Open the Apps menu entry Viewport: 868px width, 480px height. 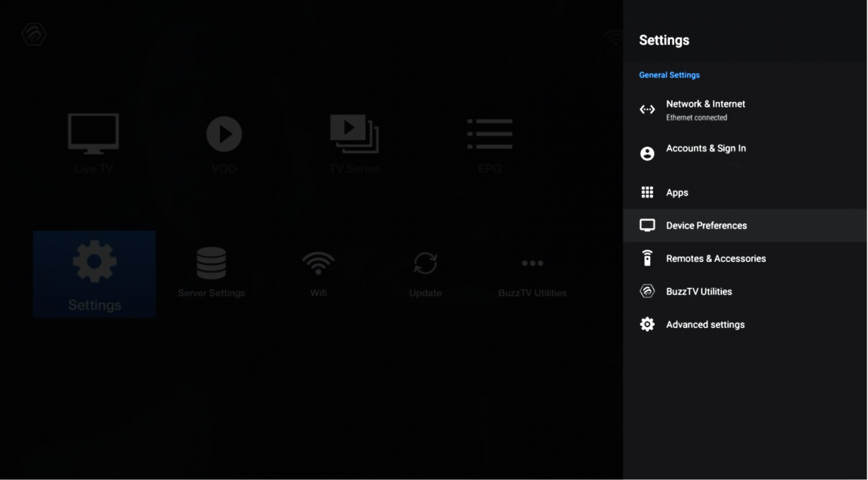[745, 193]
